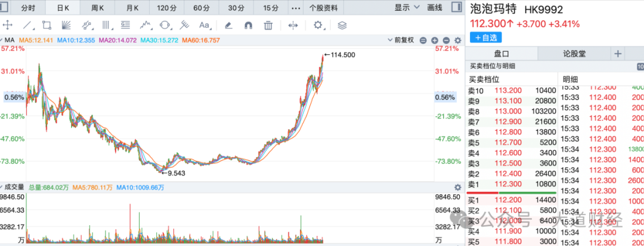The image size is (644, 246).
Task: Select the rectangle shape drawing tool
Action: (x=47, y=25)
